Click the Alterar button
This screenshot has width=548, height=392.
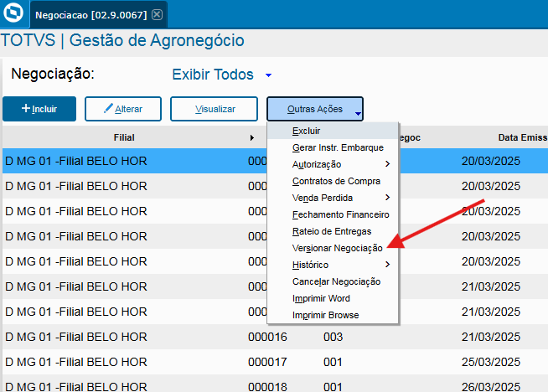point(123,109)
